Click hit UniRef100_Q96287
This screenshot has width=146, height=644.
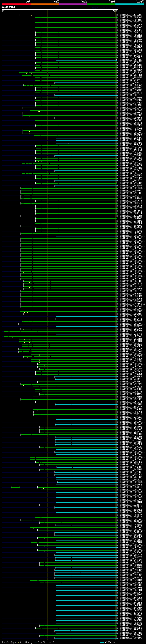[131, 183]
